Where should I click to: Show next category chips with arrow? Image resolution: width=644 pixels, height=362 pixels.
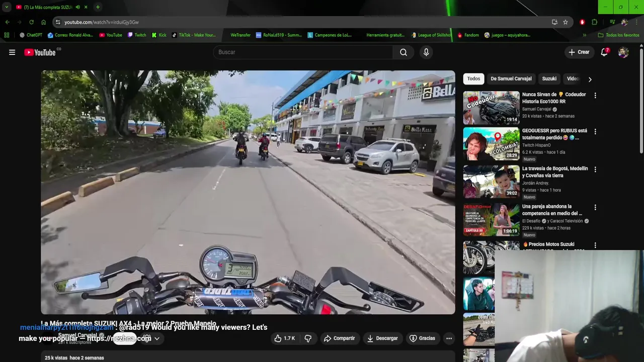click(590, 79)
